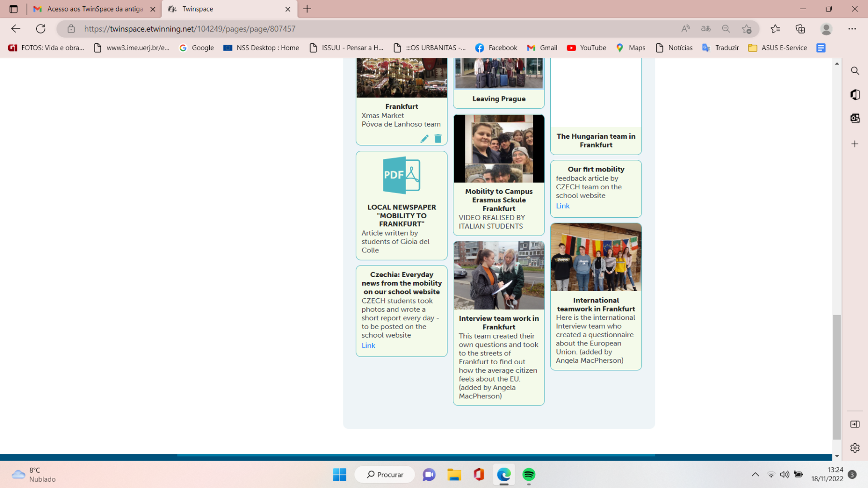
Task: Close the Twinspace tab
Action: tap(288, 9)
